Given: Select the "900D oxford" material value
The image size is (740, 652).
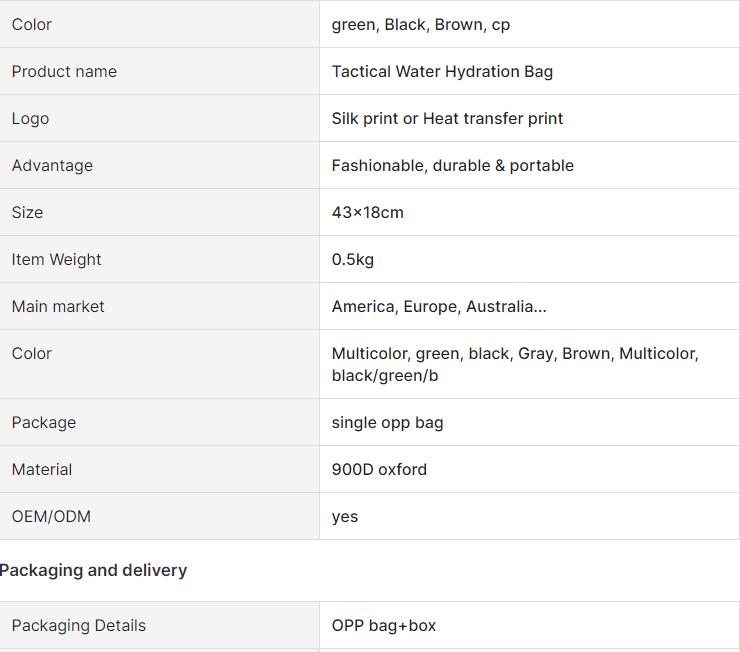Looking at the screenshot, I should pos(379,469).
